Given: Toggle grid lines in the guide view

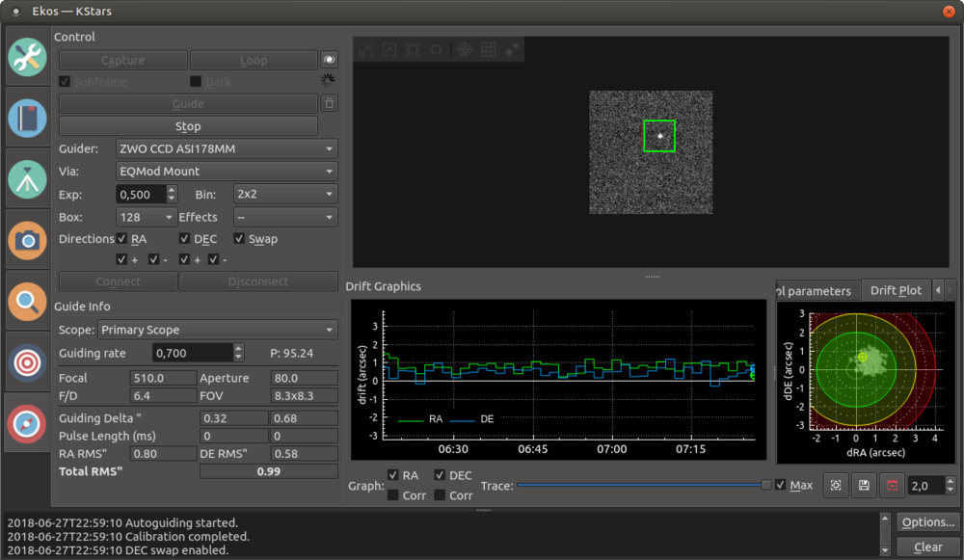Looking at the screenshot, I should [489, 49].
